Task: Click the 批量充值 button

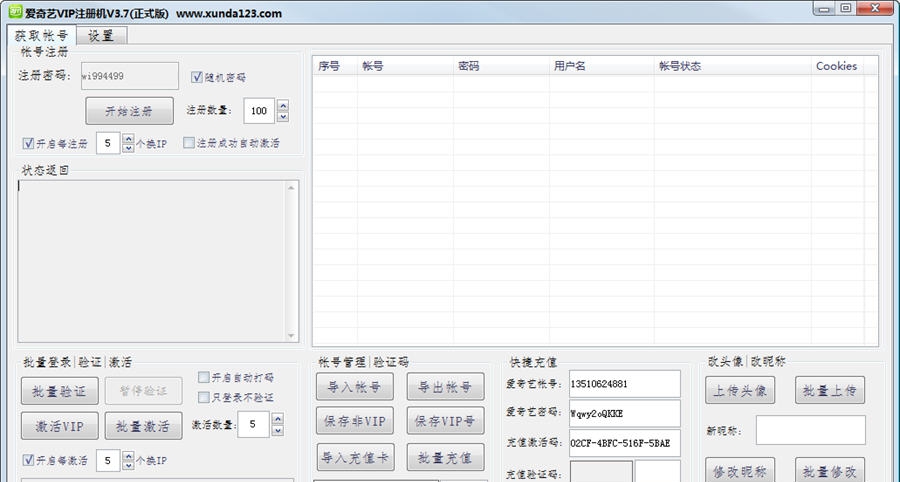Action: point(445,457)
